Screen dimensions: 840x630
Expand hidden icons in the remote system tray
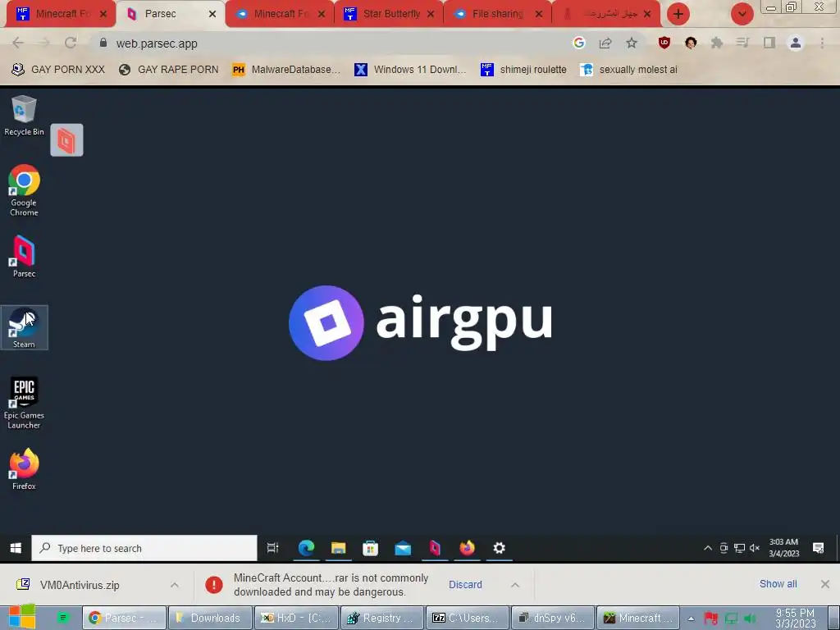(x=708, y=547)
